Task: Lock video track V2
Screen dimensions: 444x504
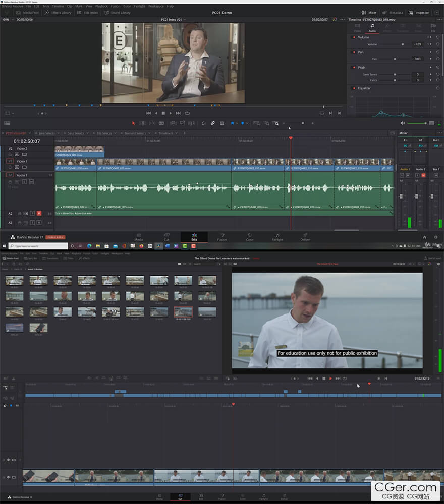Action: [10, 155]
